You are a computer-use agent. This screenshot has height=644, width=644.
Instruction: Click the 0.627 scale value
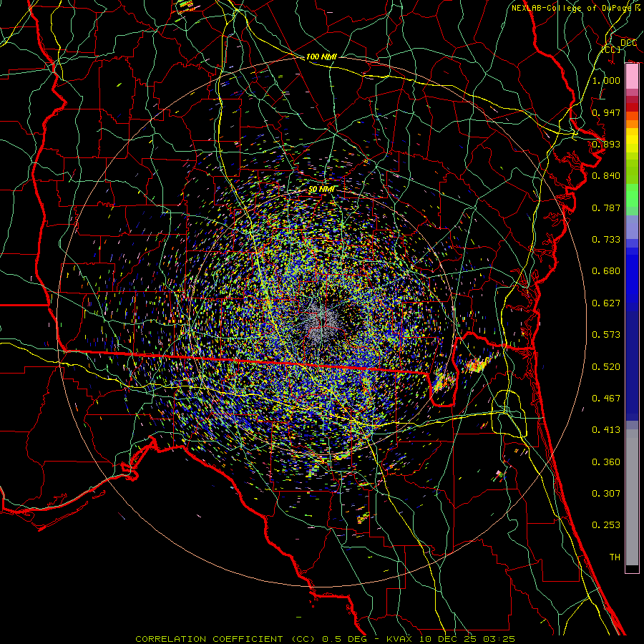tap(606, 303)
